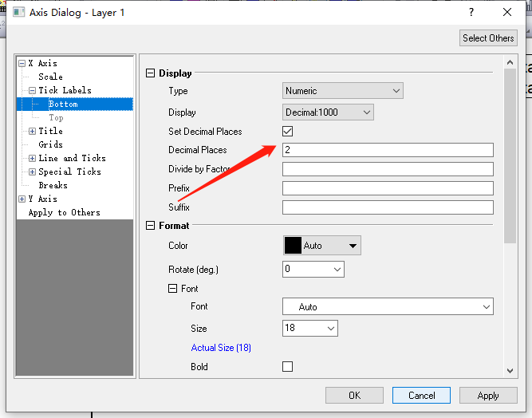Image resolution: width=532 pixels, height=418 pixels.
Task: Open the Color Auto picker
Action: pyautogui.click(x=322, y=246)
